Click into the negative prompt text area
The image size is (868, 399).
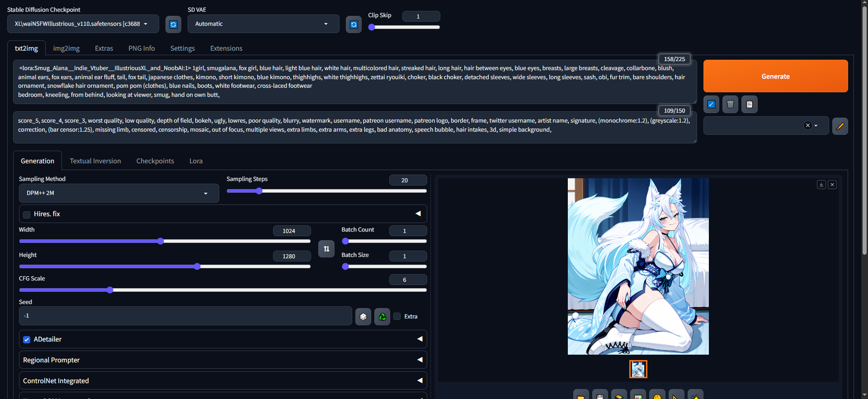tap(355, 127)
